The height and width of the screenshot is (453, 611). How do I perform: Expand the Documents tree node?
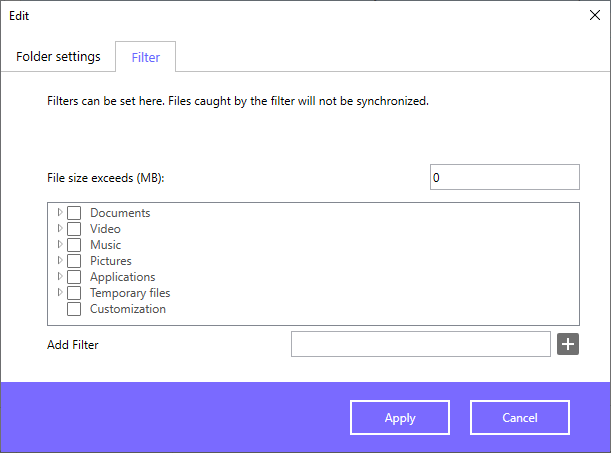click(x=60, y=212)
